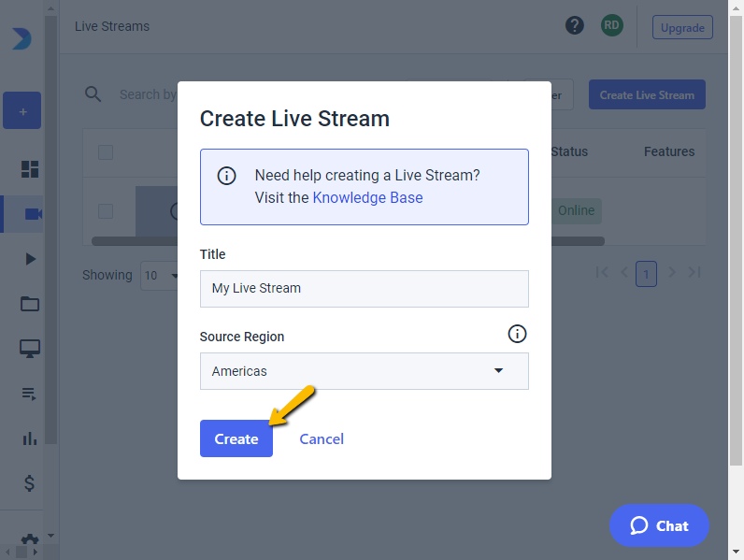Screen dimensions: 744x560
Task: Select page 1 in pagination
Action: point(646,274)
